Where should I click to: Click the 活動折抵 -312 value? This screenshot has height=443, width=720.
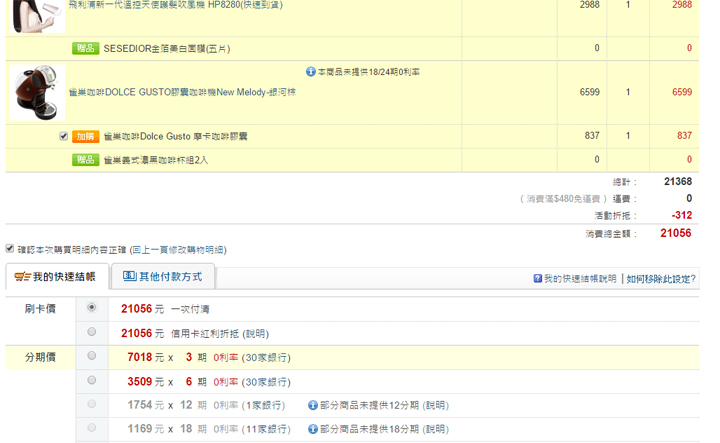682,215
